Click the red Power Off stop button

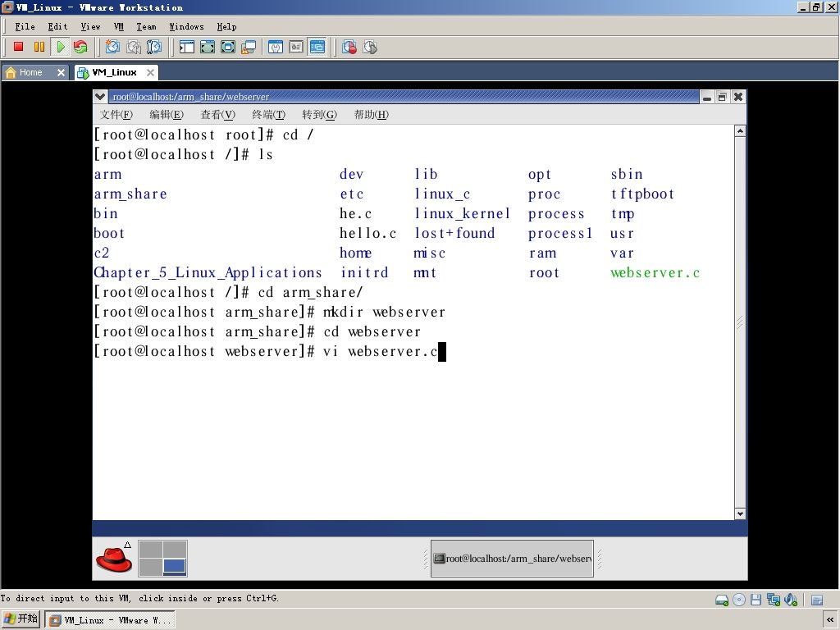pyautogui.click(x=19, y=47)
